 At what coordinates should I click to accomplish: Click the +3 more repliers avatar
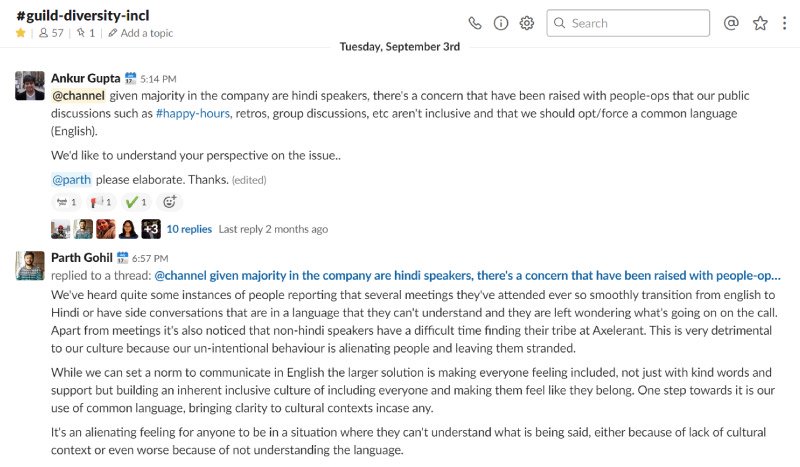click(x=151, y=229)
